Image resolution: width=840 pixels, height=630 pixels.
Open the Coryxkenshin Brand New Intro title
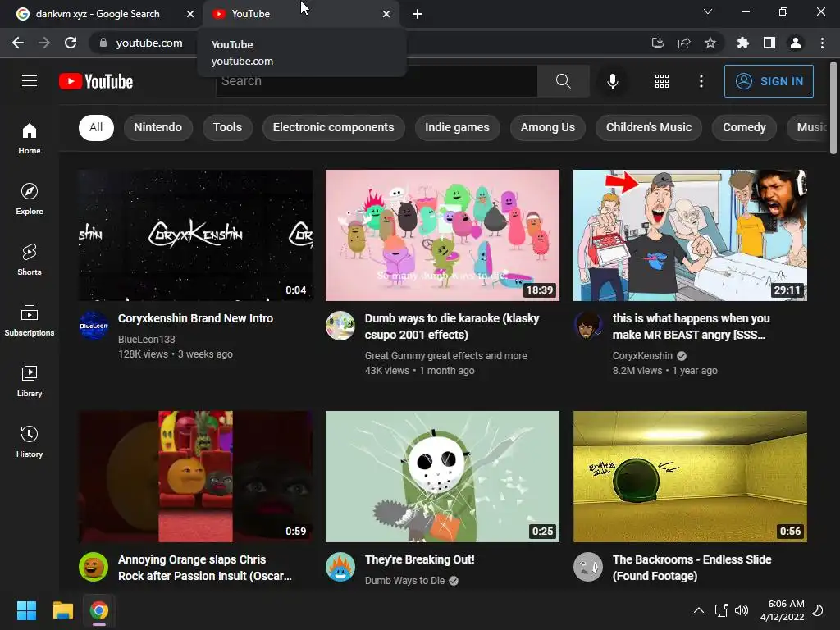195,318
